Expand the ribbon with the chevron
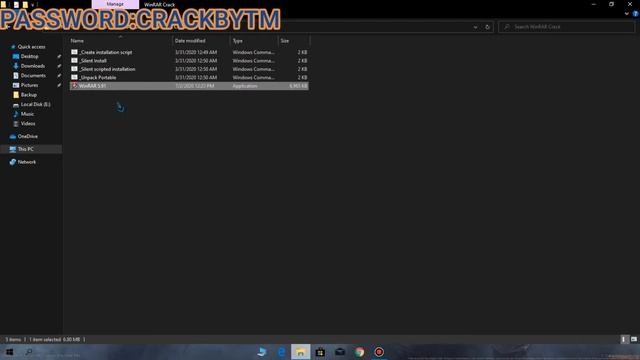This screenshot has width=640, height=360. point(627,13)
